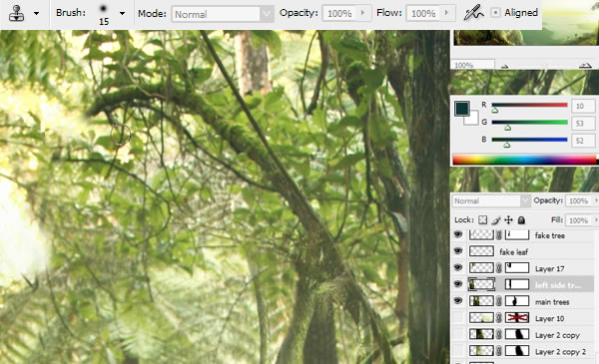Open the layer blend mode Normal dropdown
599x364 pixels.
[491, 200]
